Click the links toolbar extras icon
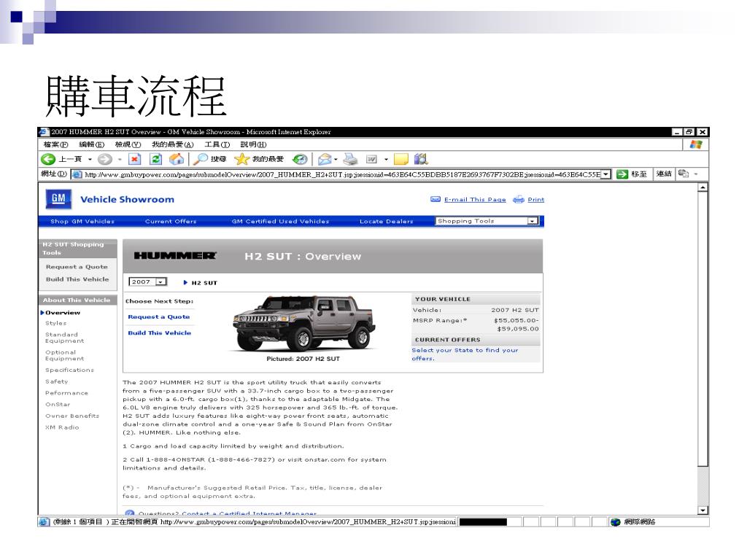This screenshot has height=560, width=747. (683, 174)
